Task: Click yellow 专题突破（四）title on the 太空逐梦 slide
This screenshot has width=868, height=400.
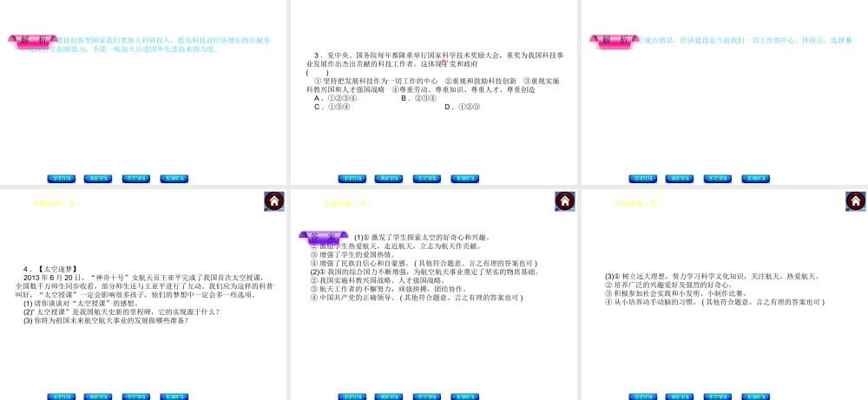Action: tap(56, 203)
